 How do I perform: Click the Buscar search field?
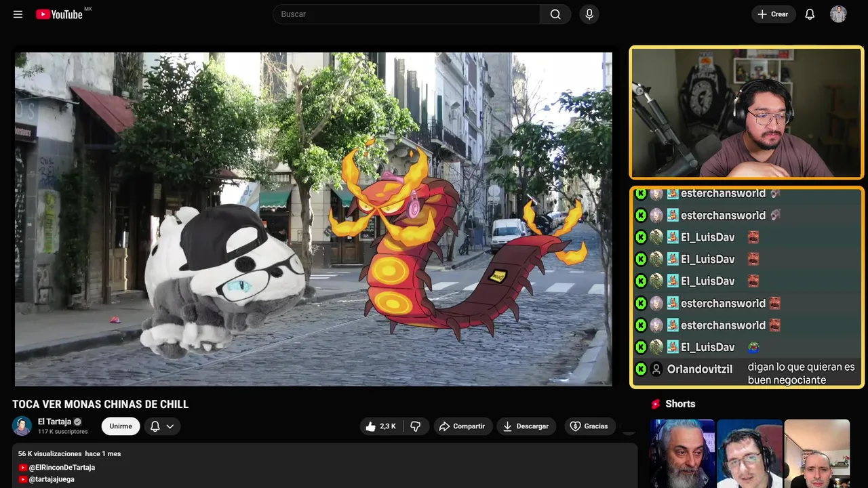[x=406, y=14]
